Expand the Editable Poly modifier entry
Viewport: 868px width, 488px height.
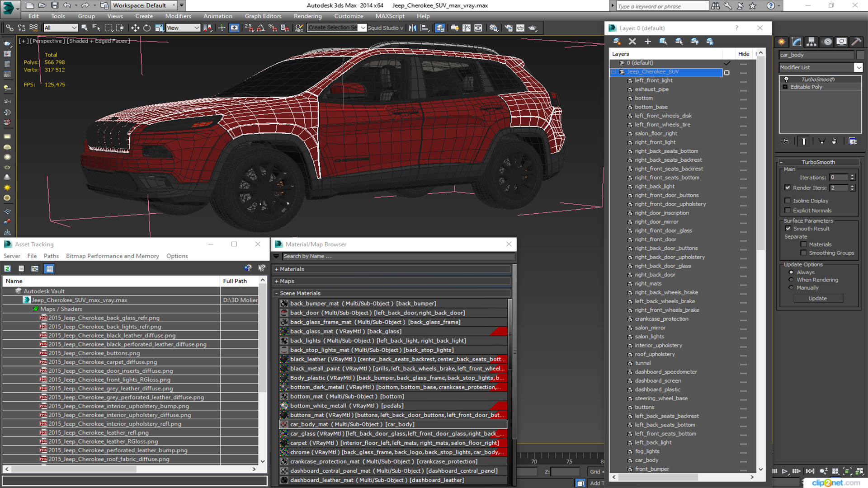point(785,87)
